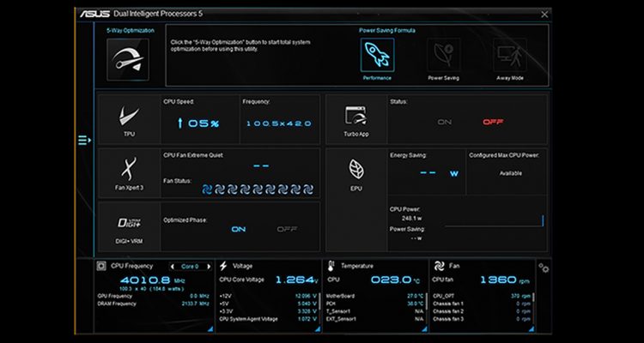Select the EXT_Sensor1 row

(375, 319)
